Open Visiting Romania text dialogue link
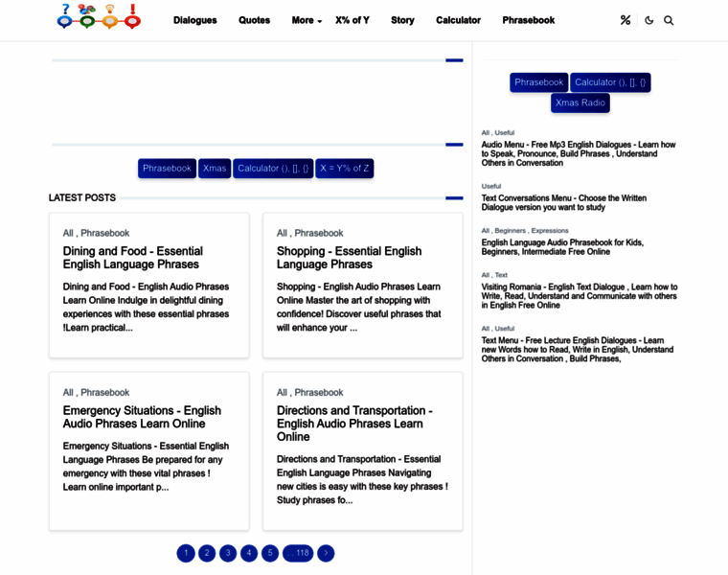The image size is (728, 575). [x=580, y=295]
